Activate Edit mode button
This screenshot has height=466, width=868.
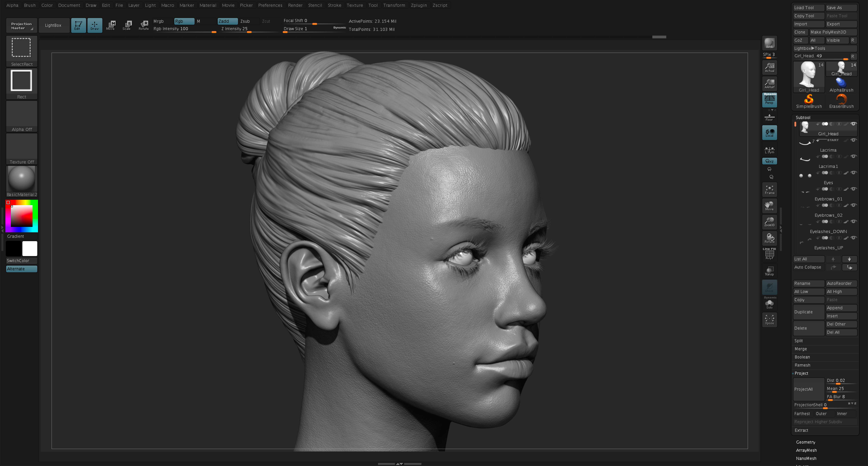78,25
